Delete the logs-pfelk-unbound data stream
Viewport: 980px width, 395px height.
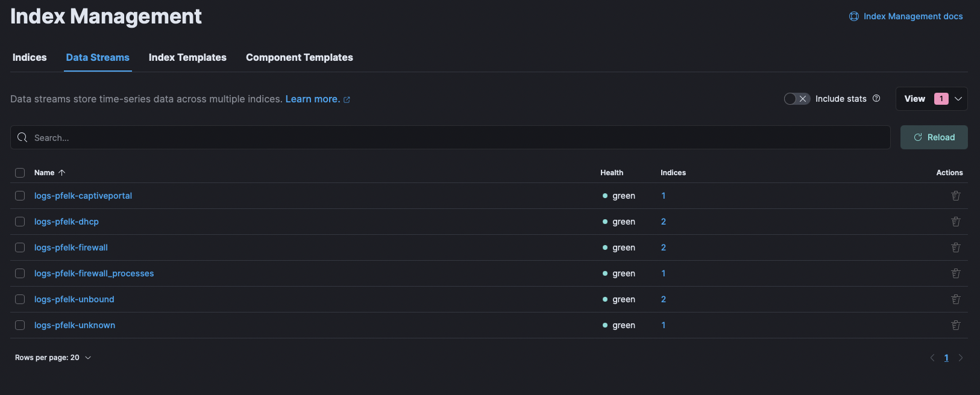point(955,299)
